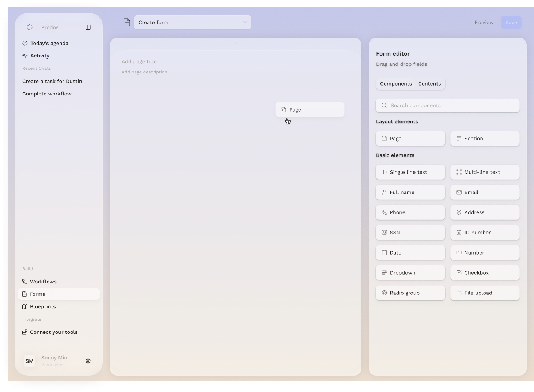This screenshot has width=534, height=392.
Task: Click the Prodos logo icon
Action: point(30,27)
